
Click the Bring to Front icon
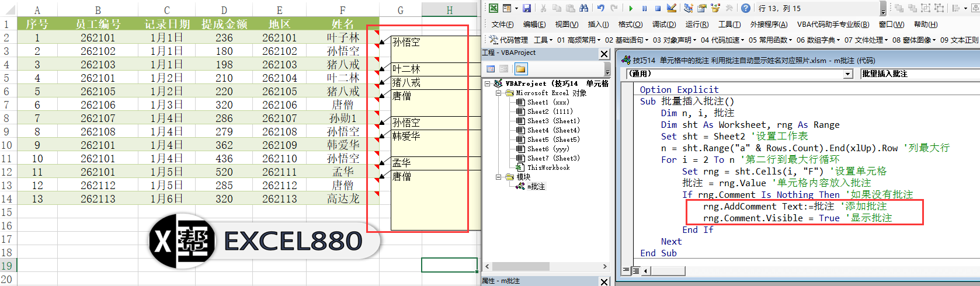(899, 8)
